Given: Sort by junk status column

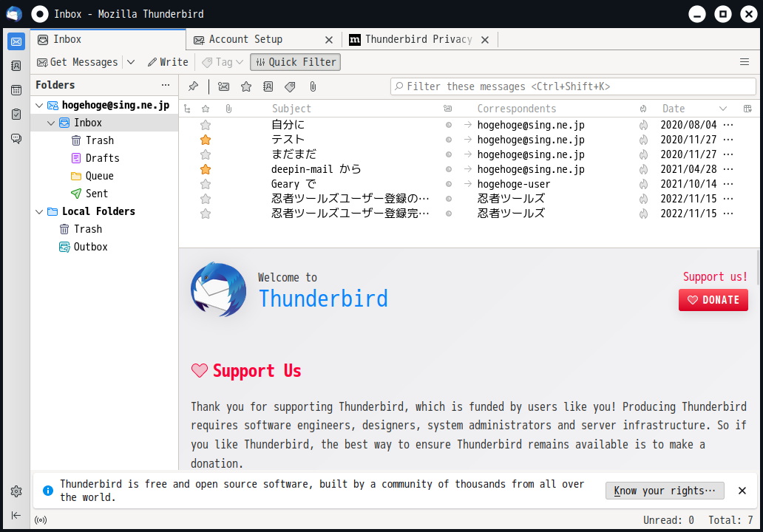Looking at the screenshot, I should tap(643, 109).
